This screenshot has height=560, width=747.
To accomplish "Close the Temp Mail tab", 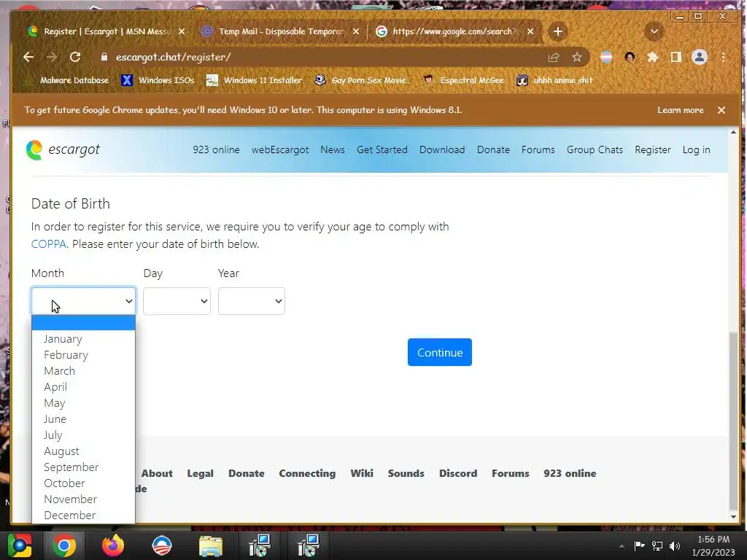I will coord(356,31).
